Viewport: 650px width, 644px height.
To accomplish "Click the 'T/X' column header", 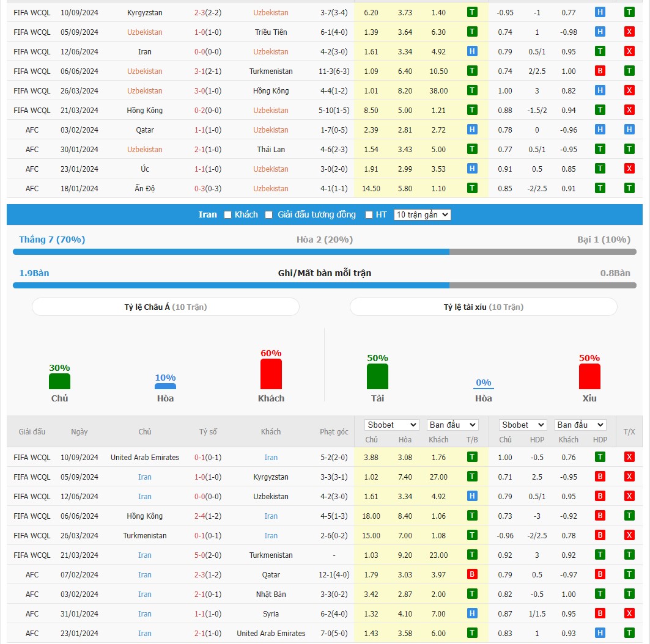I will point(629,431).
